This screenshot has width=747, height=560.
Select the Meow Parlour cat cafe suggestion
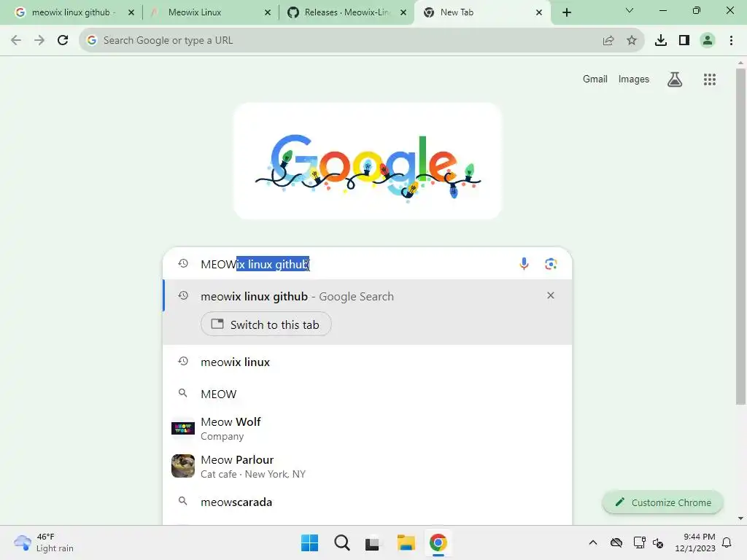[x=367, y=466]
